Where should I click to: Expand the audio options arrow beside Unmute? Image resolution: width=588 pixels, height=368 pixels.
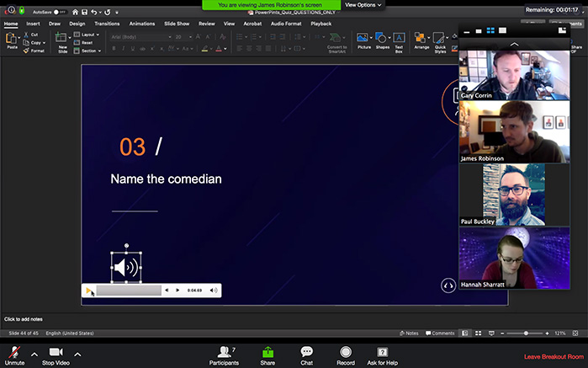click(34, 355)
